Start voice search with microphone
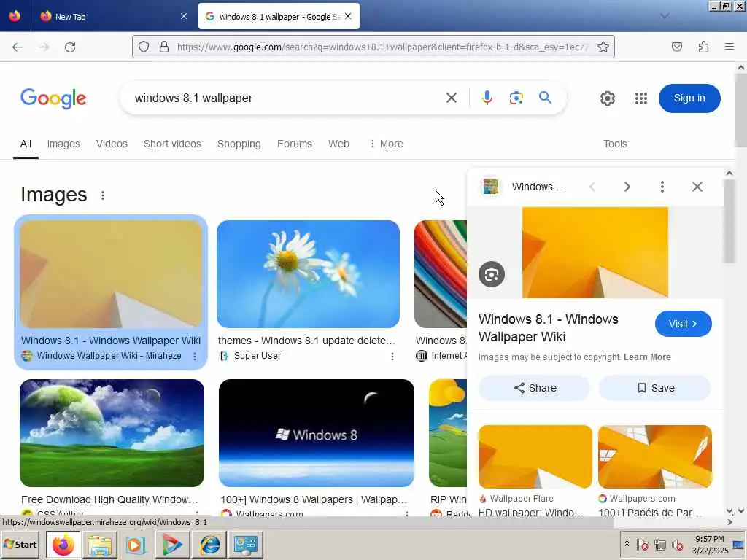 [x=487, y=98]
